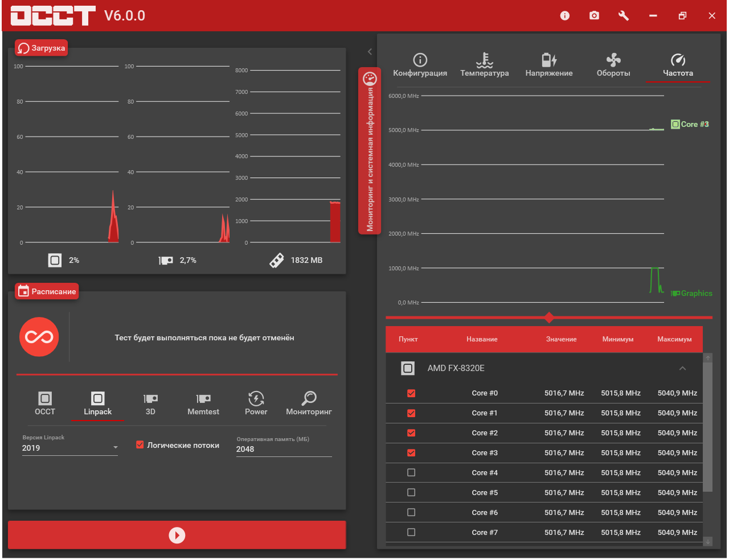
Task: Switch to the Обороты tab
Action: (x=613, y=65)
